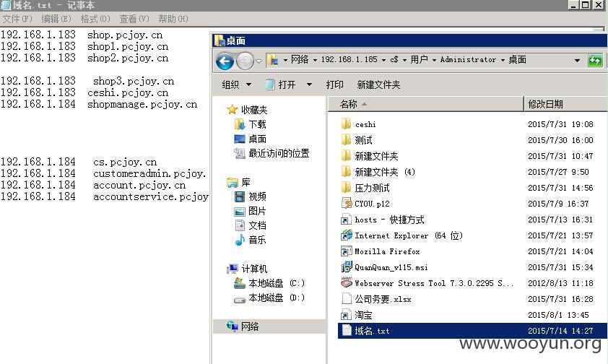Click the 打印 button in Explorer toolbar

click(x=334, y=84)
